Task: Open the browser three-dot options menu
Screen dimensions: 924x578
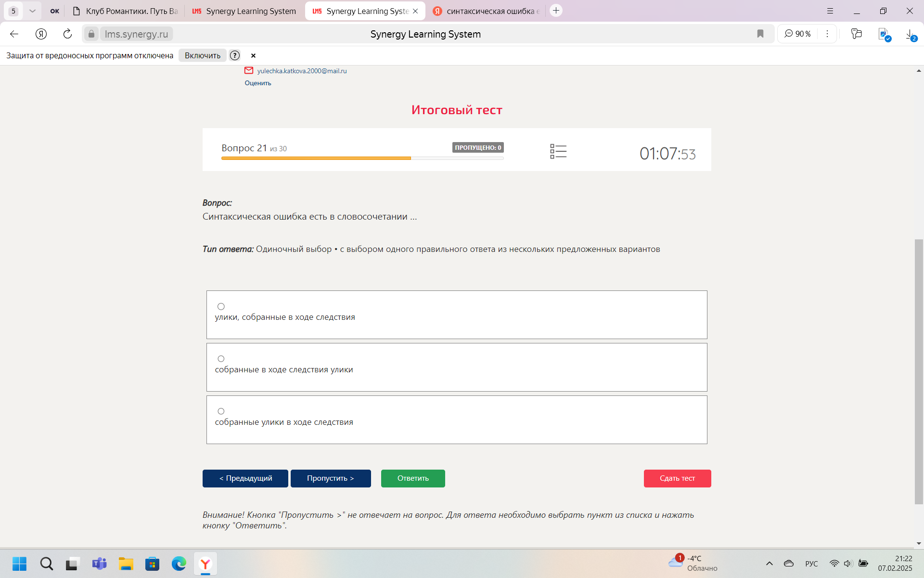Action: [827, 34]
